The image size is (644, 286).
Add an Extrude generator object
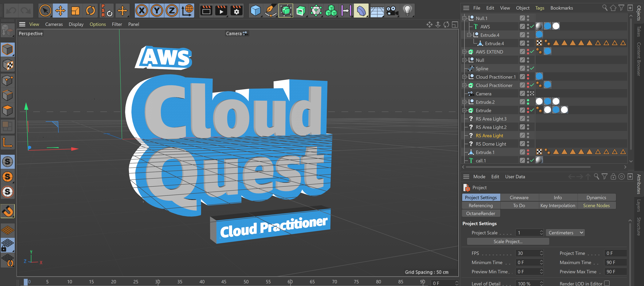(301, 11)
